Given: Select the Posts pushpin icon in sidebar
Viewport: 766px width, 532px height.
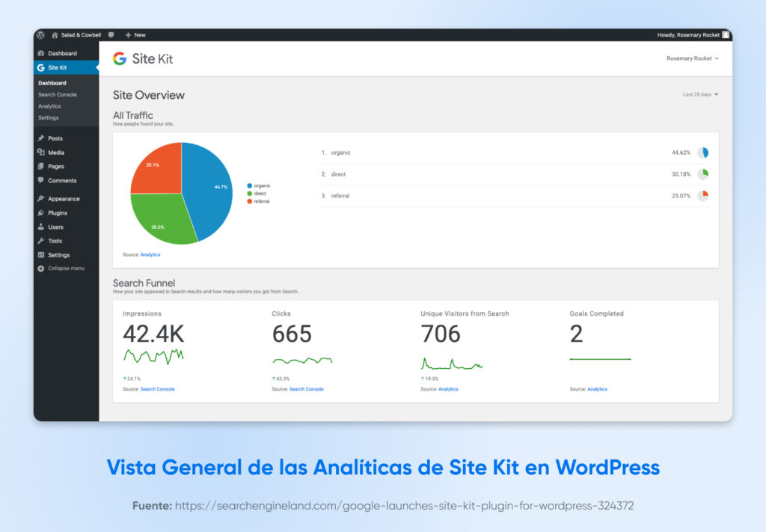Looking at the screenshot, I should 40,138.
